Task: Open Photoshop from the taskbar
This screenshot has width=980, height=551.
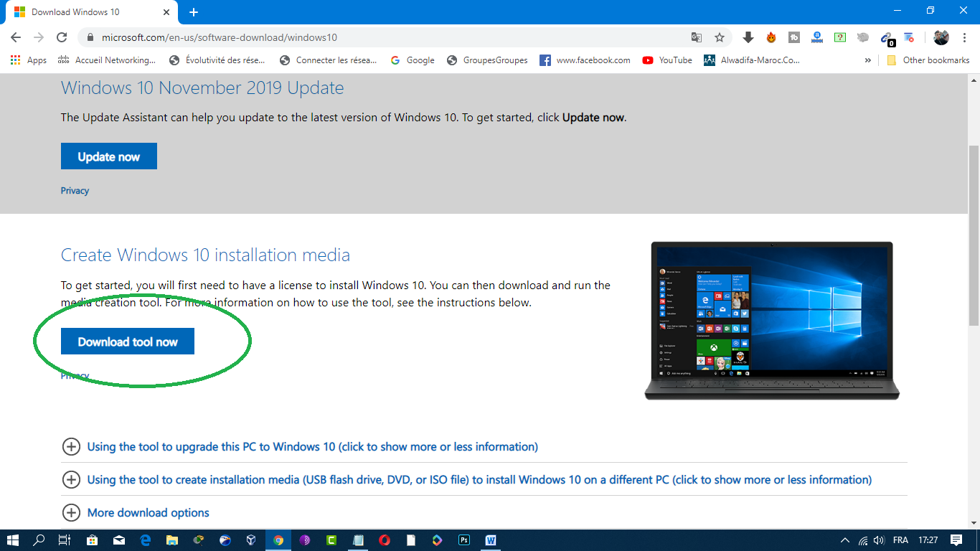Action: coord(464,540)
